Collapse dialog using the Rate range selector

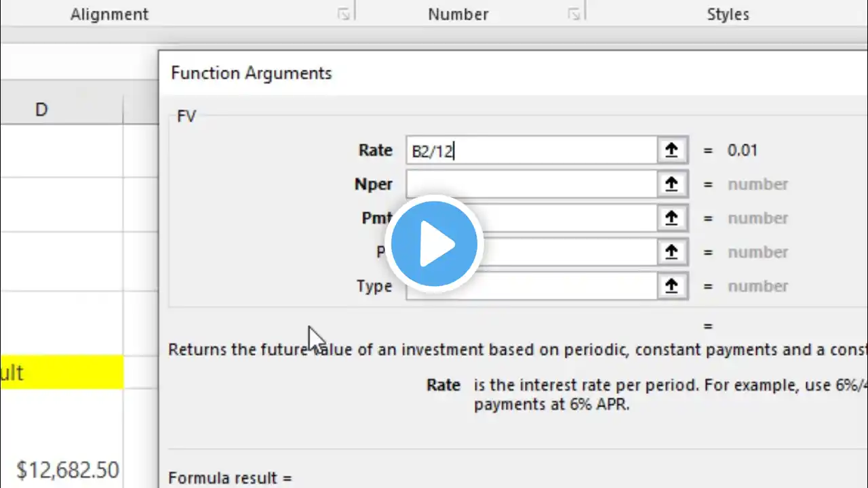click(x=671, y=150)
